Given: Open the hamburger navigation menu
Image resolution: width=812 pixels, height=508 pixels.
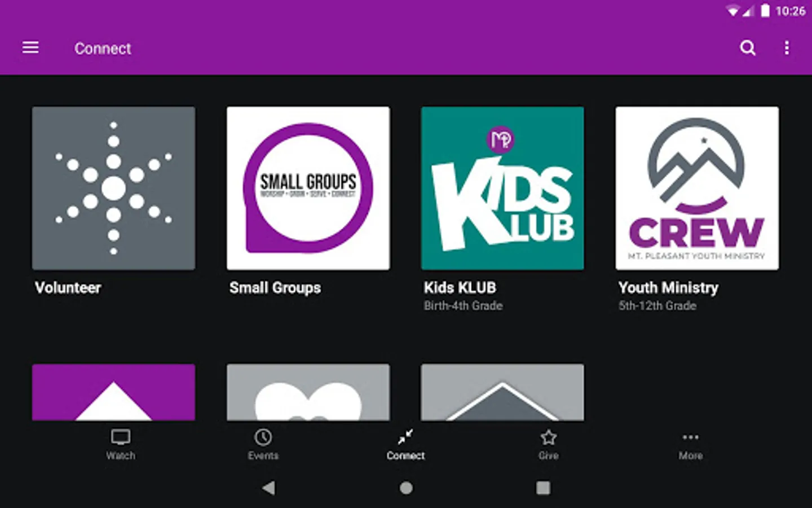Looking at the screenshot, I should pos(30,48).
